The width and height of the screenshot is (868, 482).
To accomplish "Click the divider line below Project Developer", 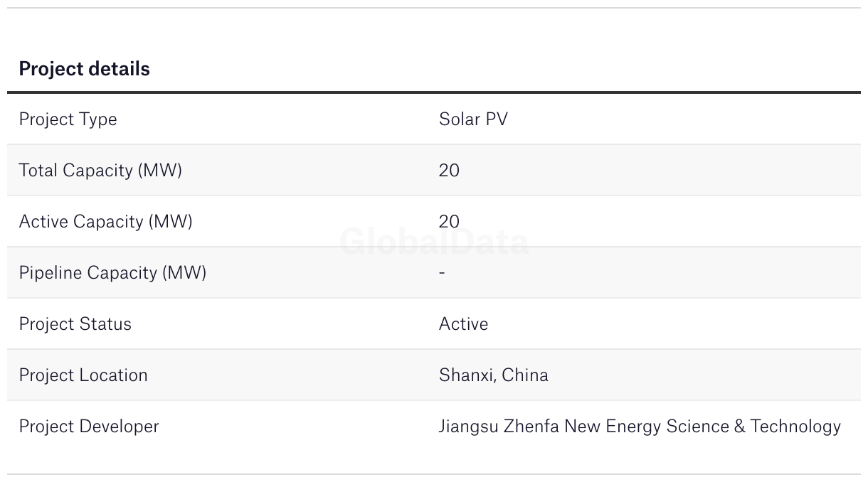I will click(x=434, y=474).
